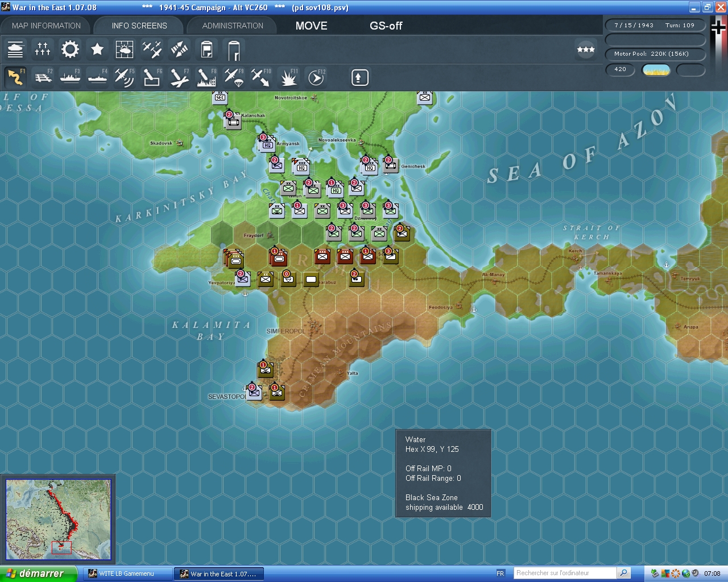This screenshot has width=728, height=582.
Task: Select the F2 Rail Move mode icon
Action: pos(43,77)
